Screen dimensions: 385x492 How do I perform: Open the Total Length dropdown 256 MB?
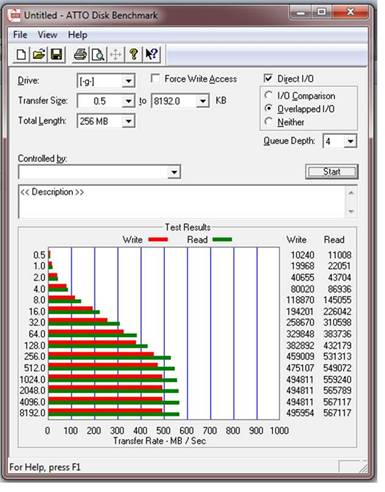(x=128, y=121)
